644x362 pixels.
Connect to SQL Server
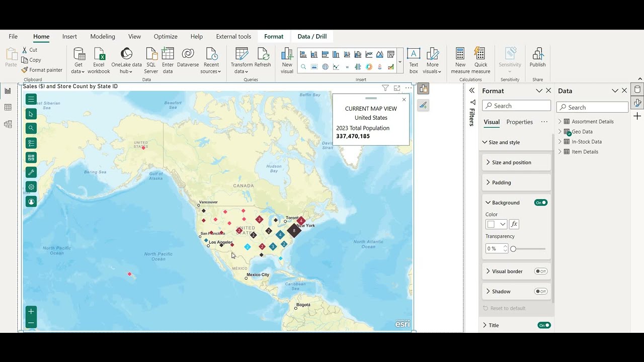click(151, 60)
